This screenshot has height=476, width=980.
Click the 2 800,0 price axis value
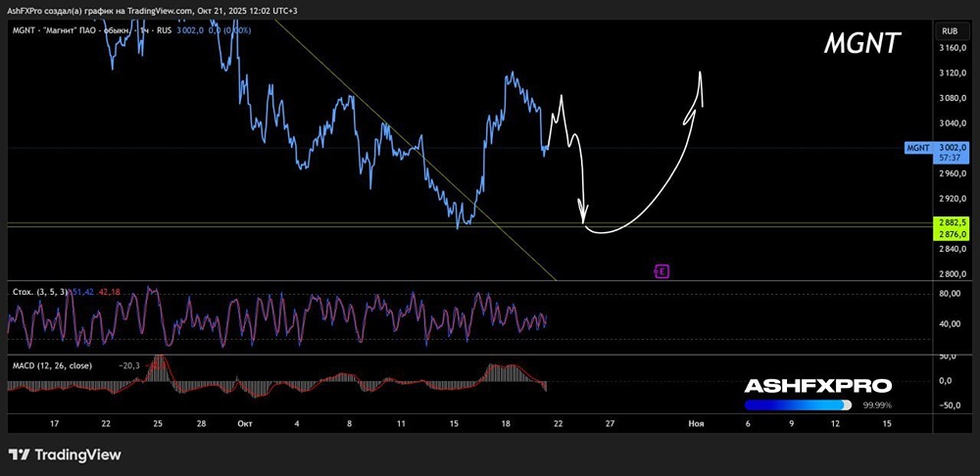pos(953,274)
